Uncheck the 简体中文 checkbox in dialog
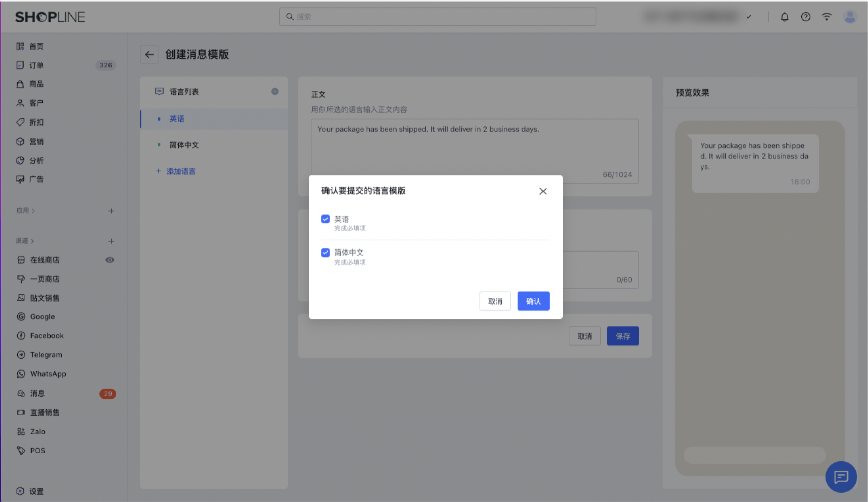The image size is (868, 502). (325, 253)
